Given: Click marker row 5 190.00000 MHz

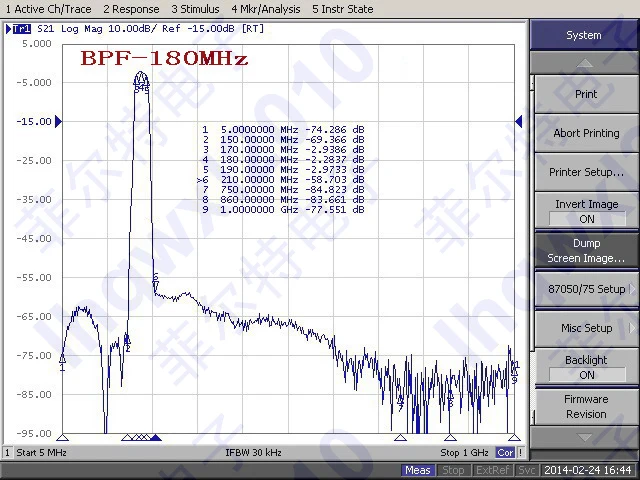Looking at the screenshot, I should [x=283, y=170].
